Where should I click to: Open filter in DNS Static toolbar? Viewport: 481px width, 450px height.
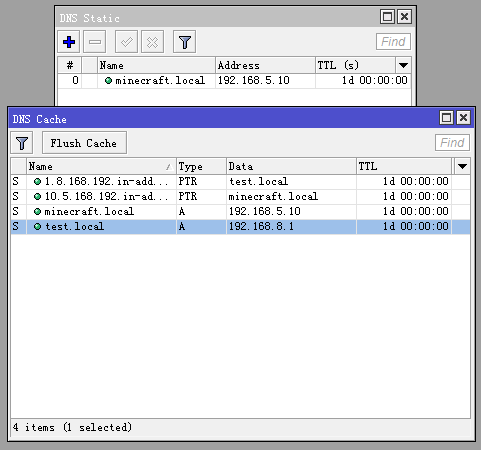pos(184,42)
